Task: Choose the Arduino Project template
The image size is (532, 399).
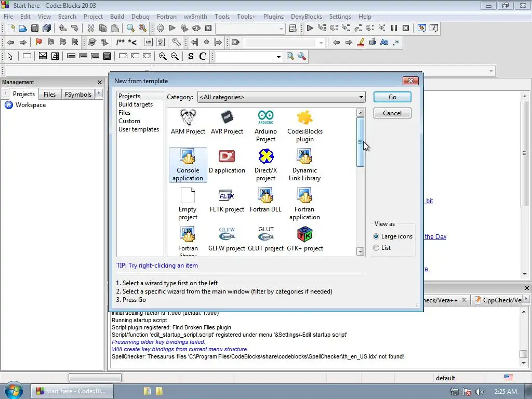Action: pos(265,126)
